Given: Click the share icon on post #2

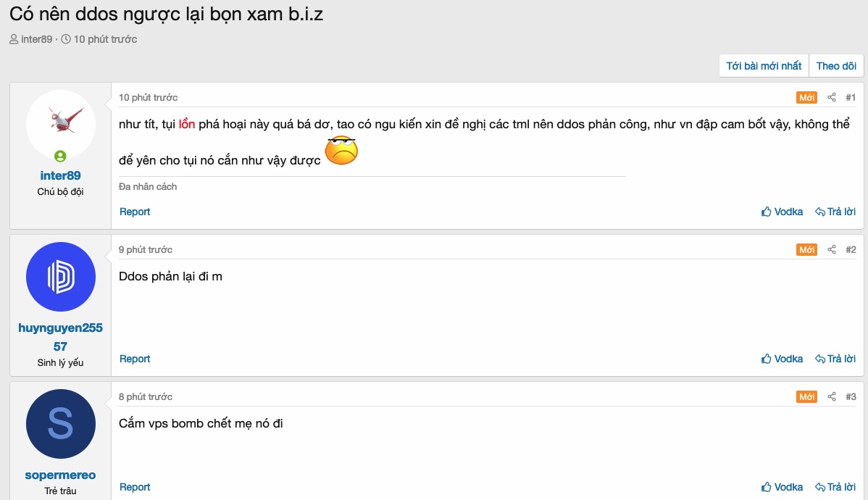Looking at the screenshot, I should pyautogui.click(x=832, y=250).
